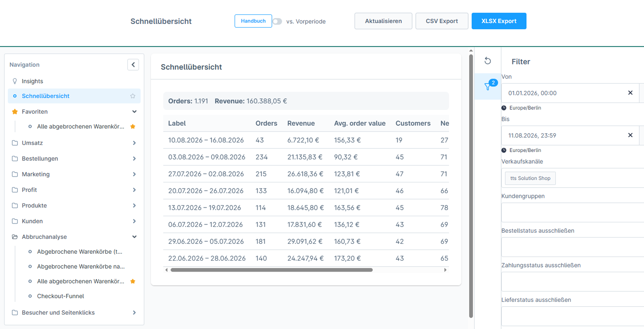This screenshot has height=329, width=644.
Task: Open Insights with the lightbulb icon
Action: coord(15,81)
